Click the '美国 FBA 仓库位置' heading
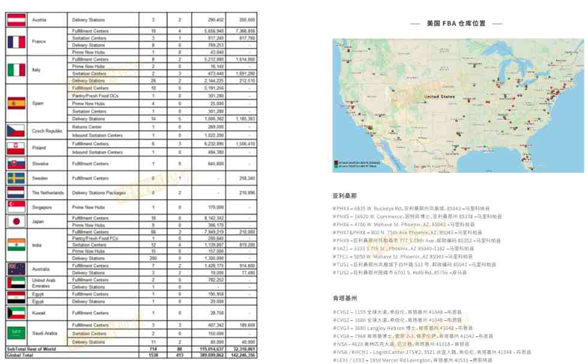 tap(456, 23)
